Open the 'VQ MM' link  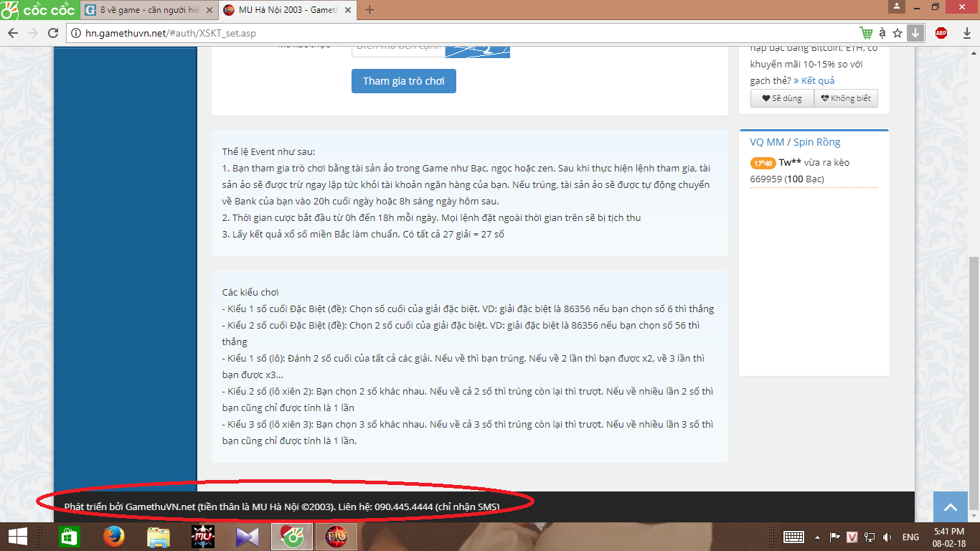click(x=768, y=142)
